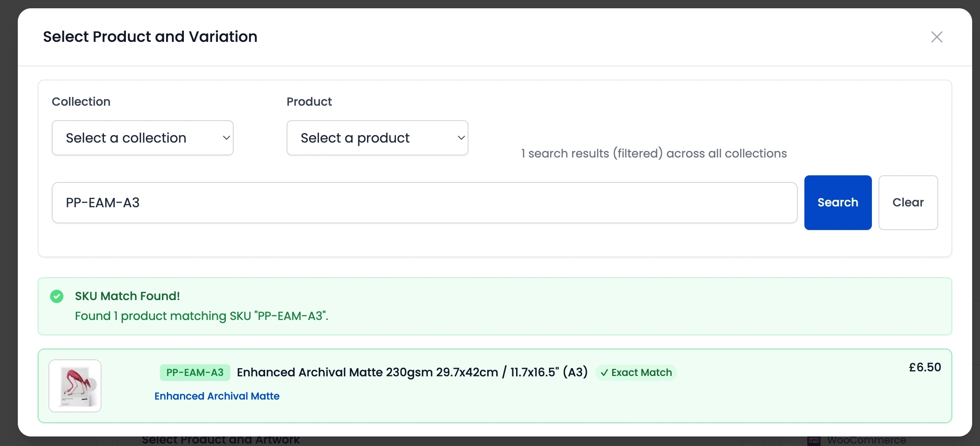Click the flamingo product thumbnail
Viewport: 980px width, 446px height.
(75, 385)
